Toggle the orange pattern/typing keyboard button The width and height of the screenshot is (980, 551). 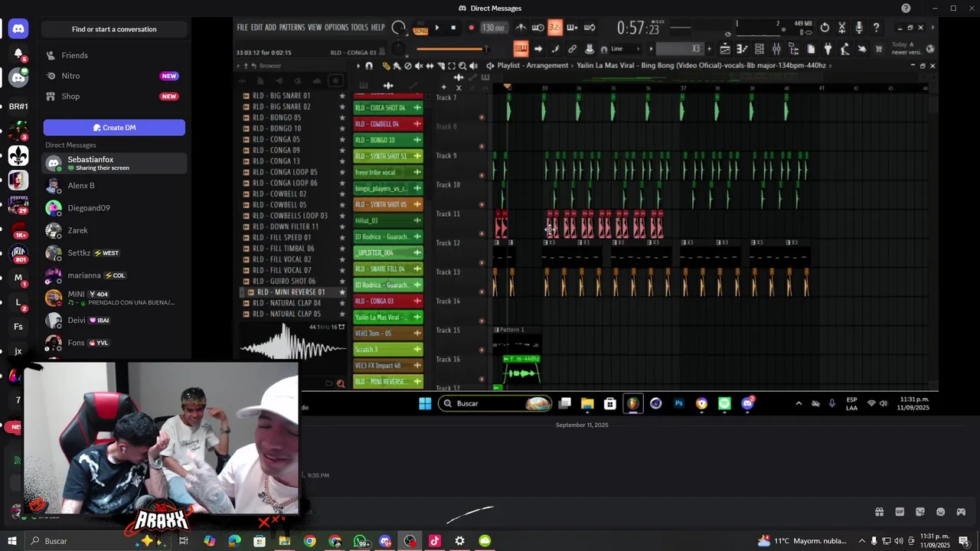[x=521, y=49]
